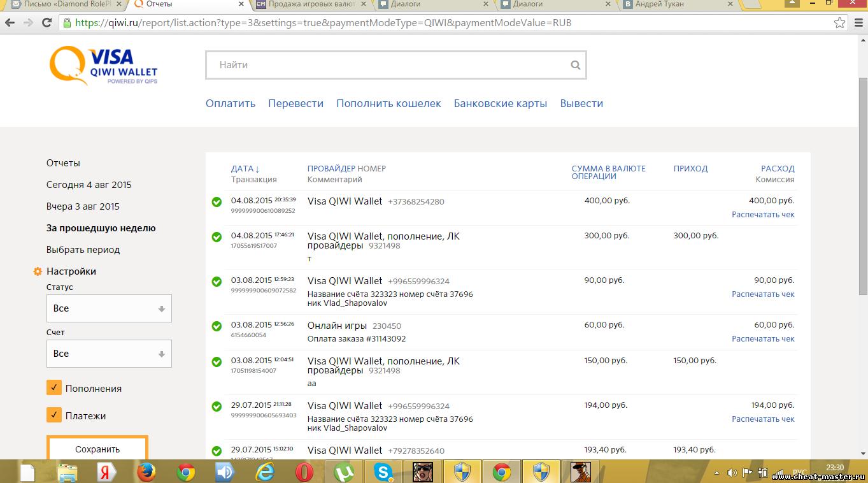868x483 pixels.
Task: Open the Перевести menu item
Action: [295, 103]
